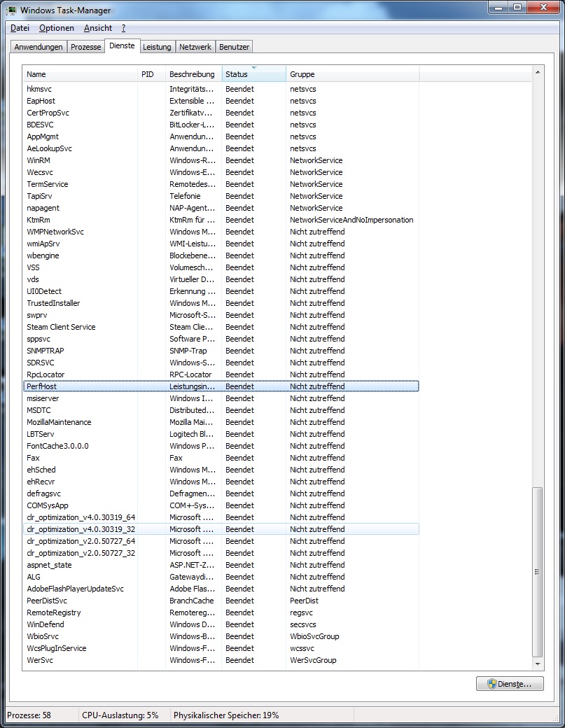Image resolution: width=565 pixels, height=728 pixels.
Task: Select the msiserver service
Action: 221,398
